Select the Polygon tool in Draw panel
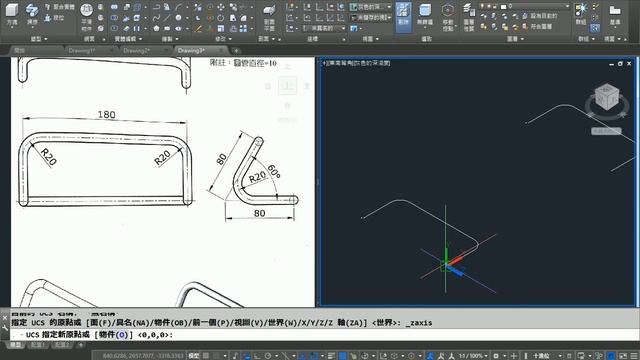Image resolution: width=640 pixels, height=360 pixels. (x=156, y=29)
